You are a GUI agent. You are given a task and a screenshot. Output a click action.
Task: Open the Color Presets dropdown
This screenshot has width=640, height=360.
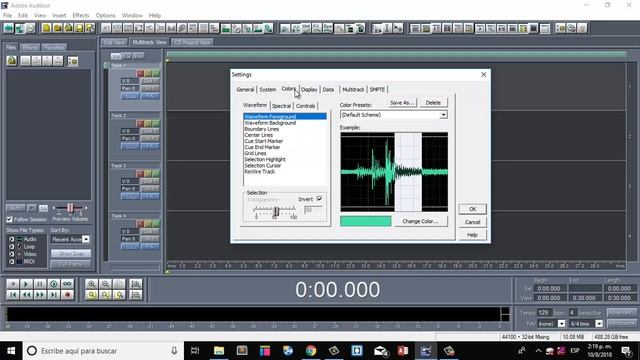[x=443, y=115]
